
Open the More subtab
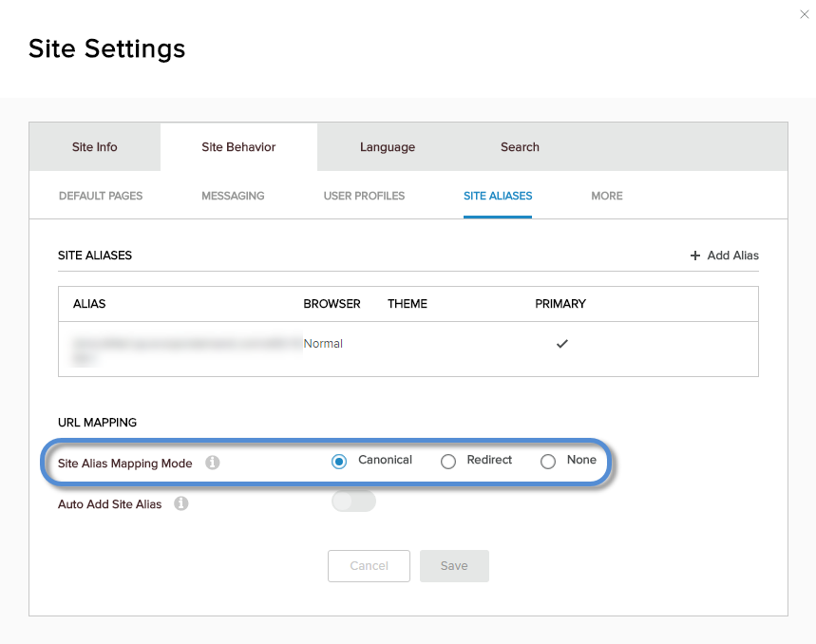click(606, 196)
